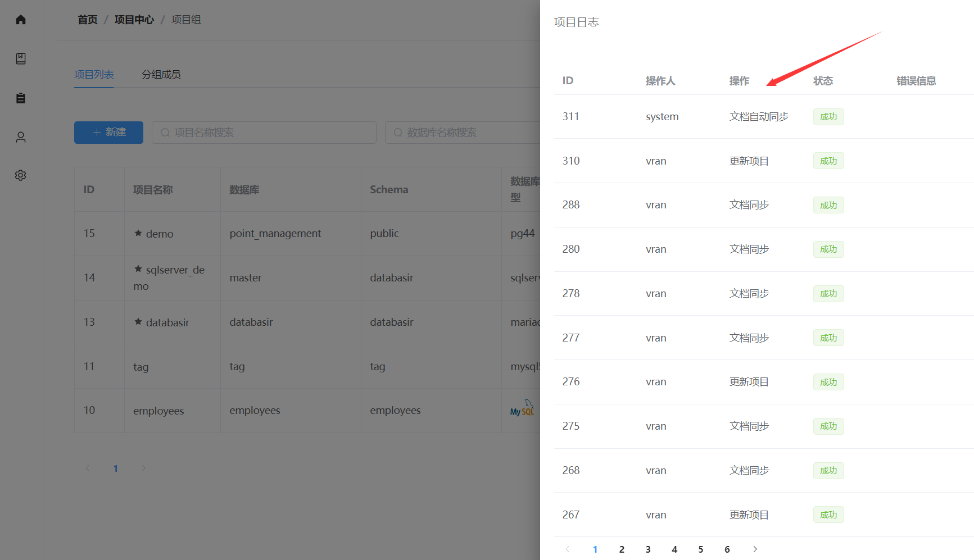Open the user profile icon in sidebar

click(x=21, y=137)
